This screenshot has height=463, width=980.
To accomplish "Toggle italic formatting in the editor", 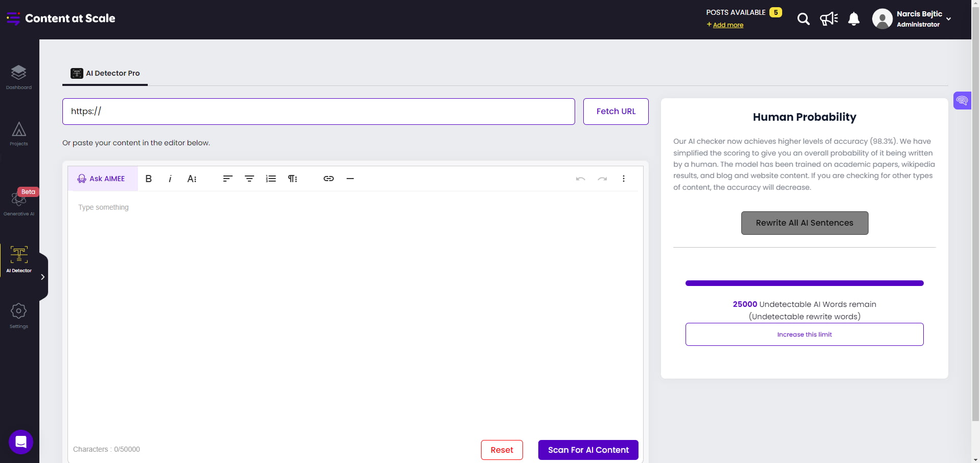I will coord(170,179).
